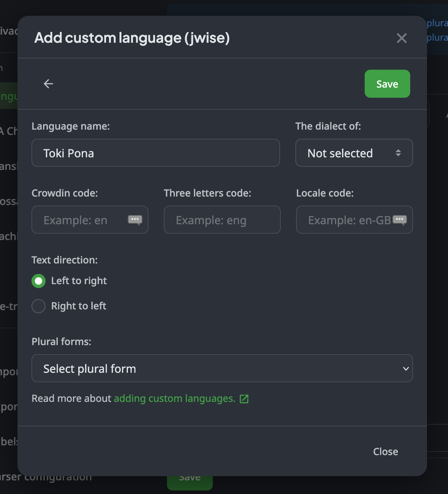Click the autofill icon in Locale code field
The image size is (448, 494).
point(400,220)
